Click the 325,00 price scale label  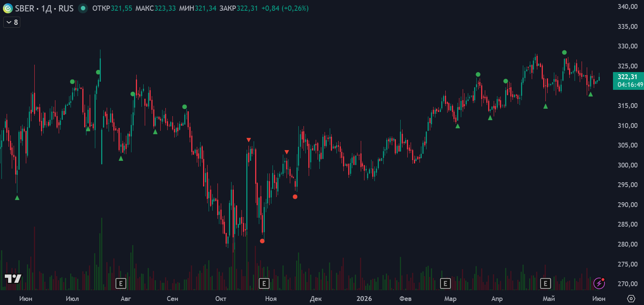tap(627, 66)
